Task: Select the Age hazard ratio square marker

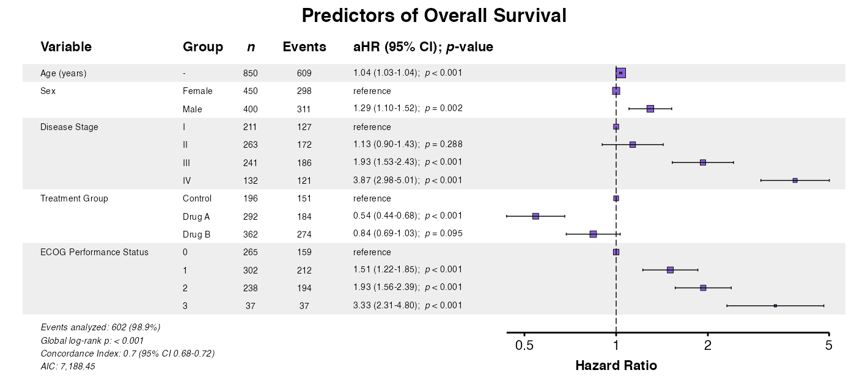Action: (621, 73)
